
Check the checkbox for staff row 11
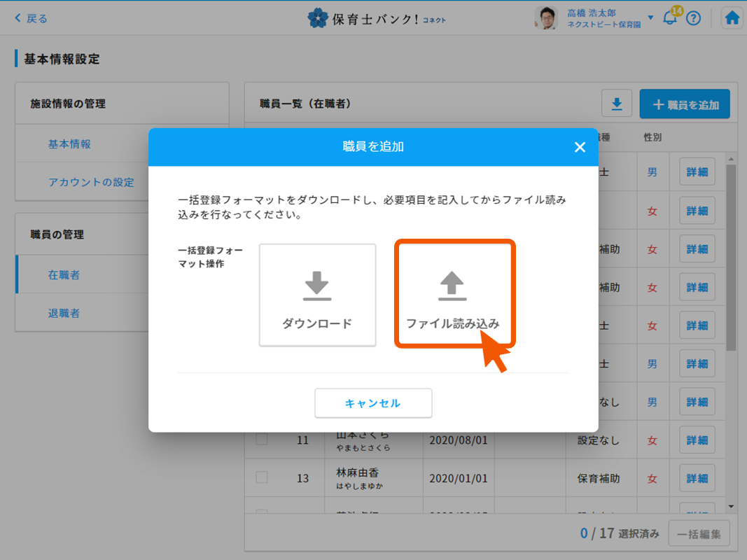(262, 440)
